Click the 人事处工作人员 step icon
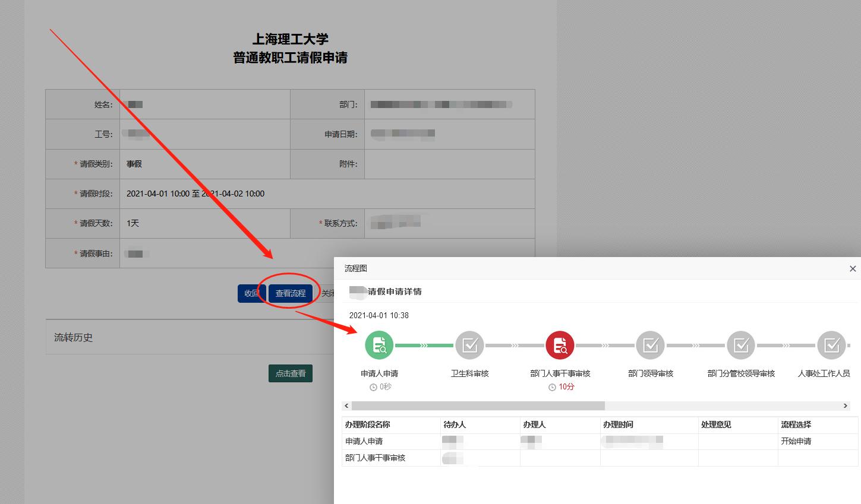This screenshot has width=861, height=504. pyautogui.click(x=831, y=345)
